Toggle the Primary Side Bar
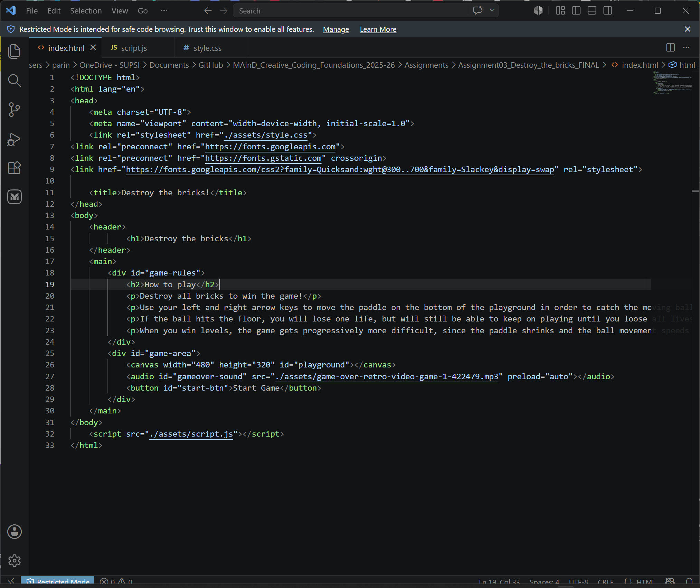Image resolution: width=700 pixels, height=588 pixels. 576,11
